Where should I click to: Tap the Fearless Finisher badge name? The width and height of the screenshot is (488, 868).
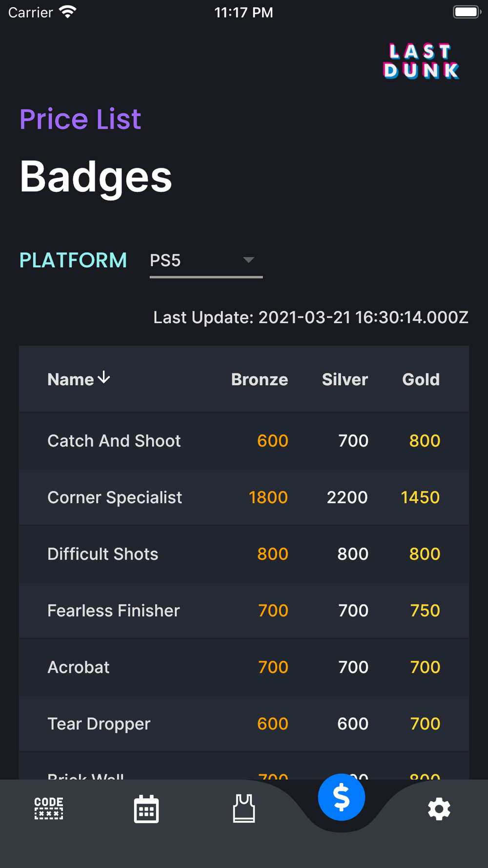pyautogui.click(x=114, y=611)
